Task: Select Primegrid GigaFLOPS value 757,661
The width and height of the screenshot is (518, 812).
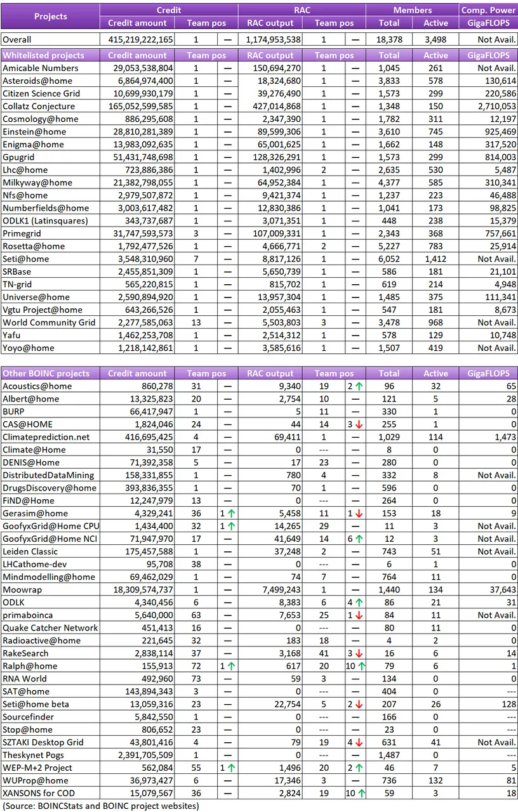Action: click(500, 233)
